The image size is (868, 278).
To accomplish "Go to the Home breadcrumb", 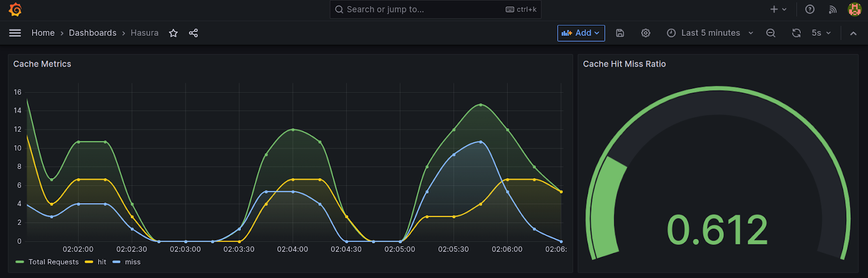I will point(43,33).
